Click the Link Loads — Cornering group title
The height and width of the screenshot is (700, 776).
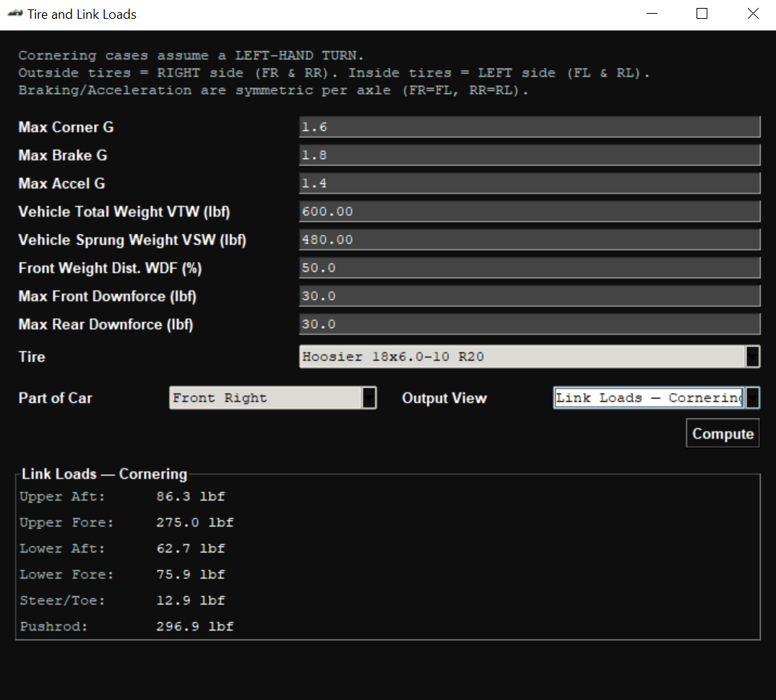pos(105,474)
